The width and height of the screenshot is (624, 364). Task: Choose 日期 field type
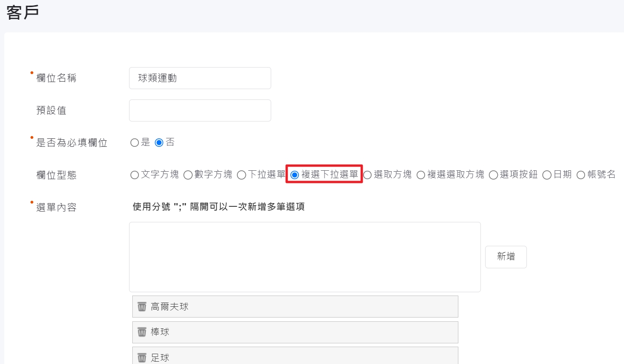(x=547, y=175)
